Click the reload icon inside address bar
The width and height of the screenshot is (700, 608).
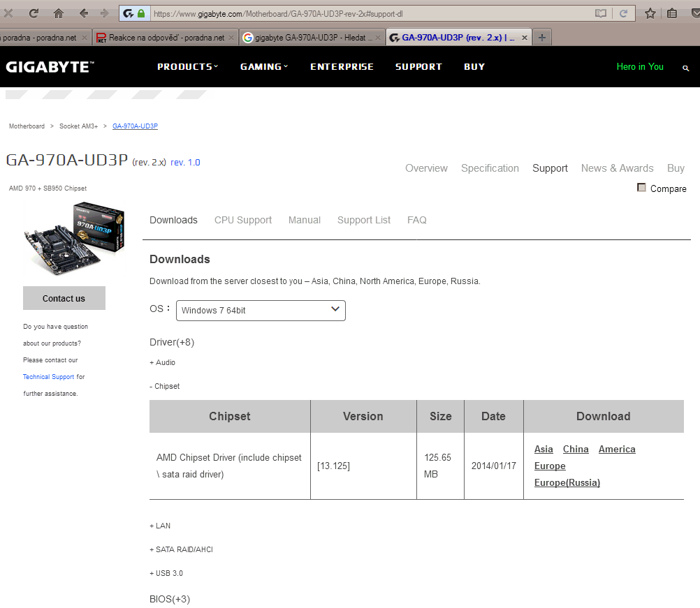(623, 13)
